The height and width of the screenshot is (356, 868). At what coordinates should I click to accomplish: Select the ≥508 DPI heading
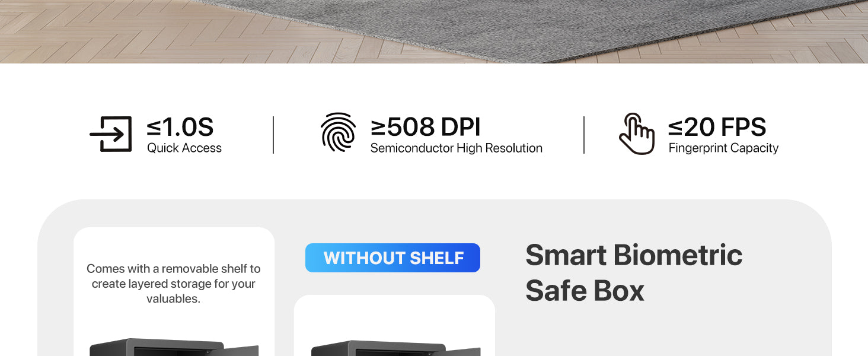pyautogui.click(x=426, y=127)
